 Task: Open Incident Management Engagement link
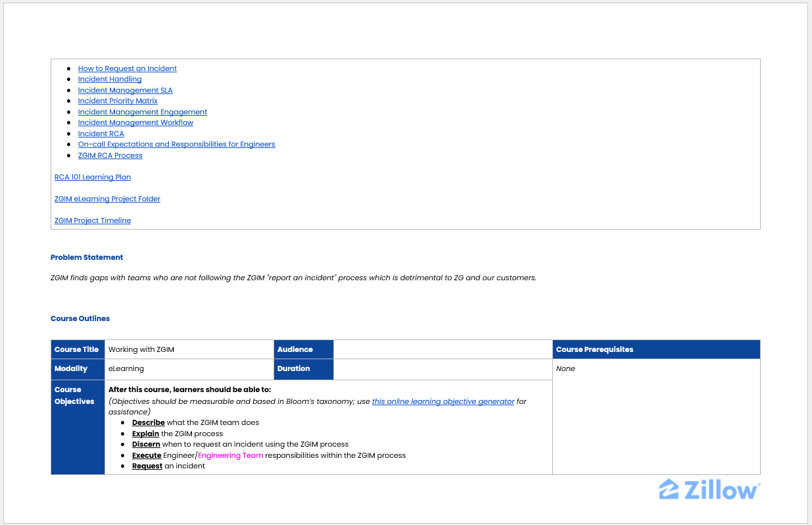pyautogui.click(x=142, y=112)
